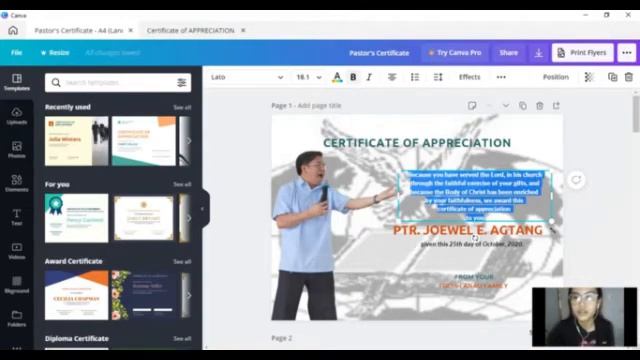Select the orange blue award certificate template

coord(77,295)
